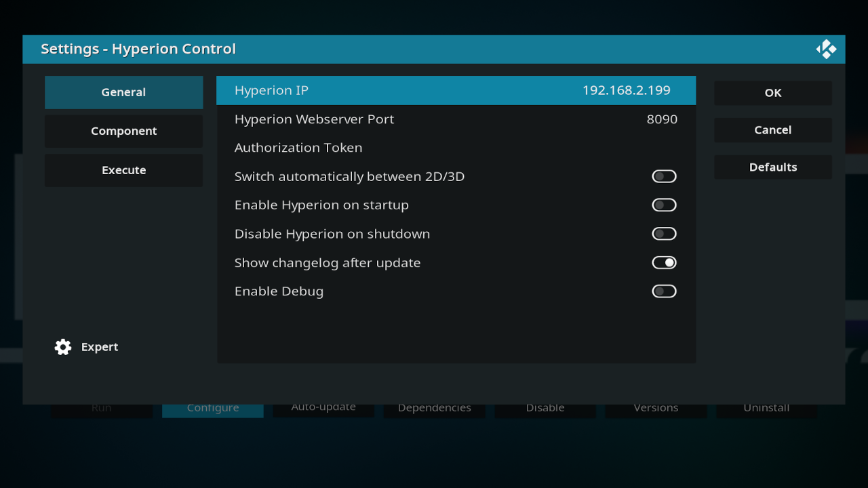The image size is (868, 488).
Task: Disable Show changelog after update
Action: [x=664, y=263]
